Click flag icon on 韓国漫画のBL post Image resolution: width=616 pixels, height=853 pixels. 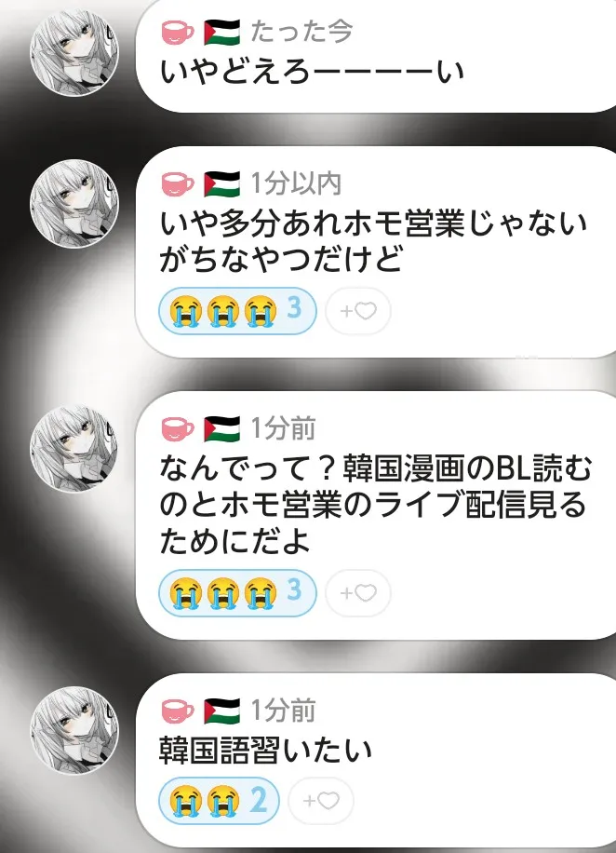tap(221, 428)
